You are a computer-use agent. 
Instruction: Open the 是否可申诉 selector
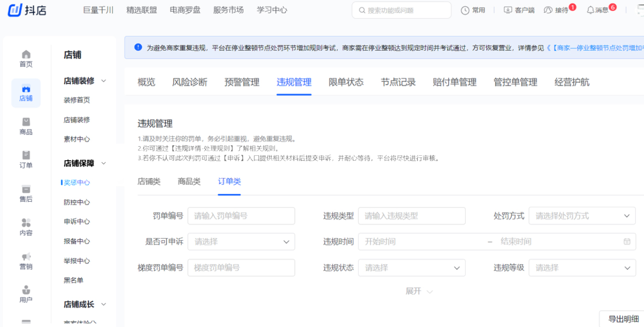click(x=241, y=242)
